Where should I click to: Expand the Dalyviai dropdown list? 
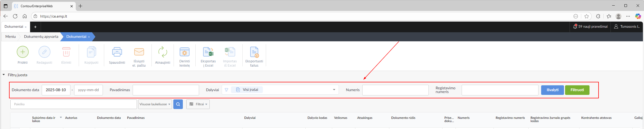(x=334, y=90)
